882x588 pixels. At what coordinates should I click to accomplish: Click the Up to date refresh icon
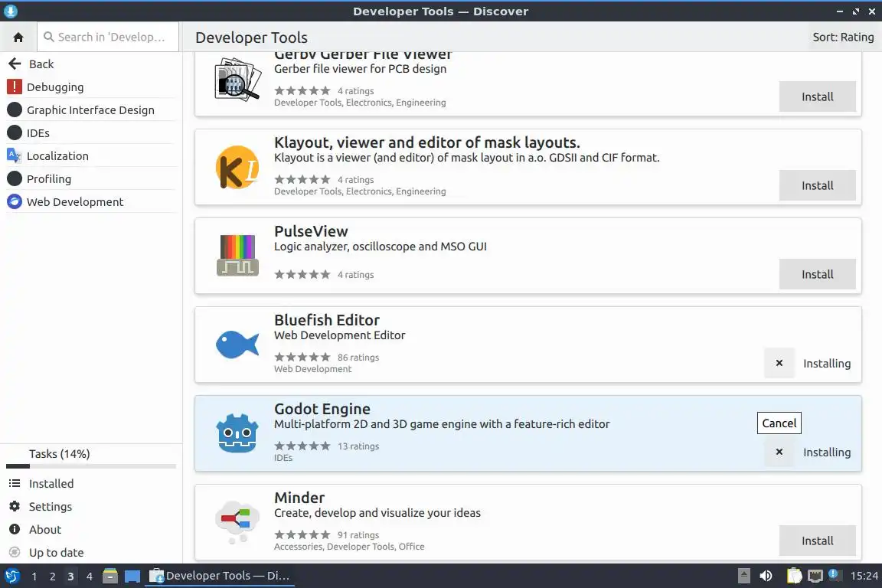tap(15, 553)
